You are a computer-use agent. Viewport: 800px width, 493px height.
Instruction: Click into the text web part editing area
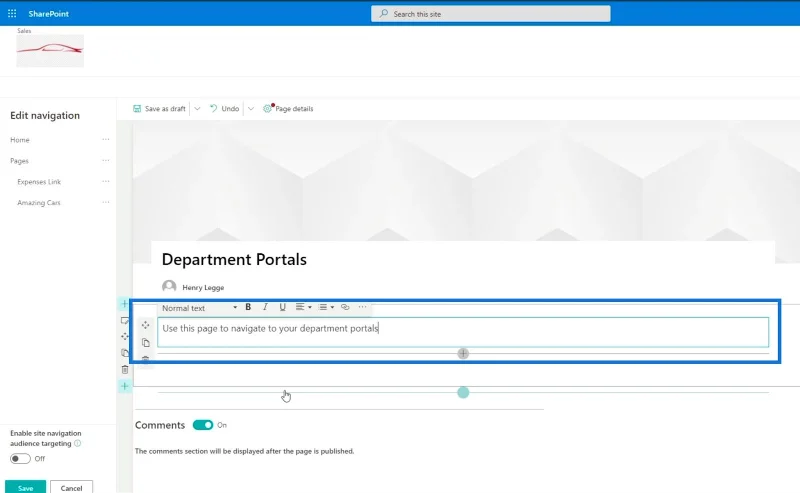point(463,332)
